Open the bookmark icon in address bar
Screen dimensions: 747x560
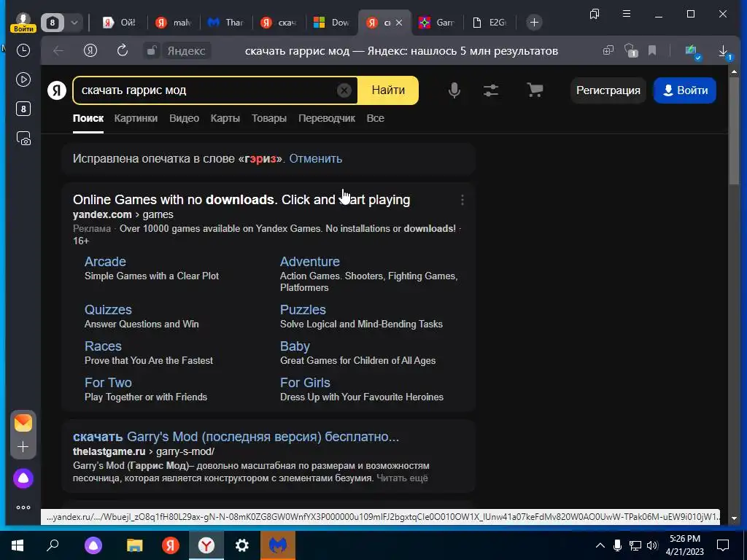tap(652, 50)
